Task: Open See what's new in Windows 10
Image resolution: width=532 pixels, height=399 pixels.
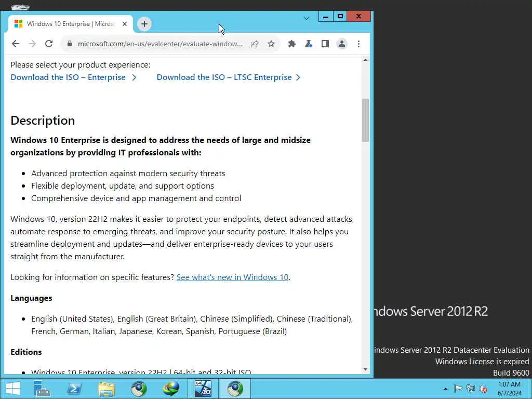Action: (232, 277)
